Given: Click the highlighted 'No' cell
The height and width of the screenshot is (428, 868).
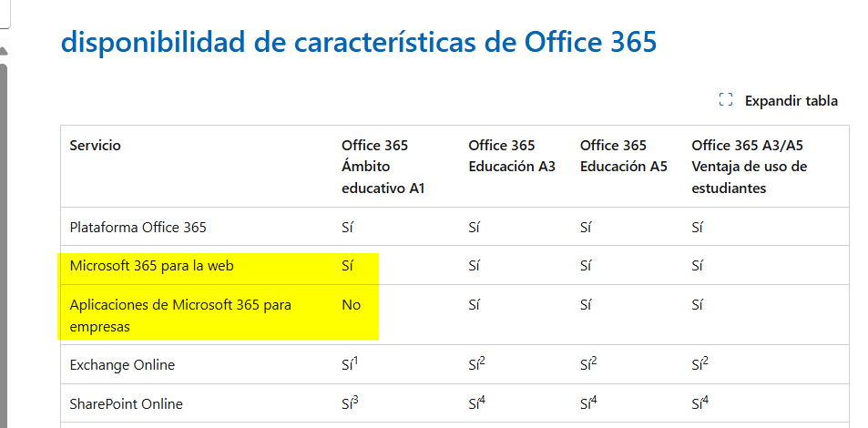Looking at the screenshot, I should click(x=351, y=305).
